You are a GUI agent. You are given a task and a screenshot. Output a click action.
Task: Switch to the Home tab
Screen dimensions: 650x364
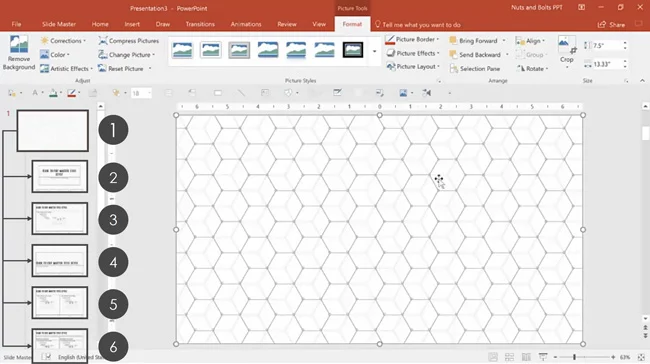coord(100,24)
